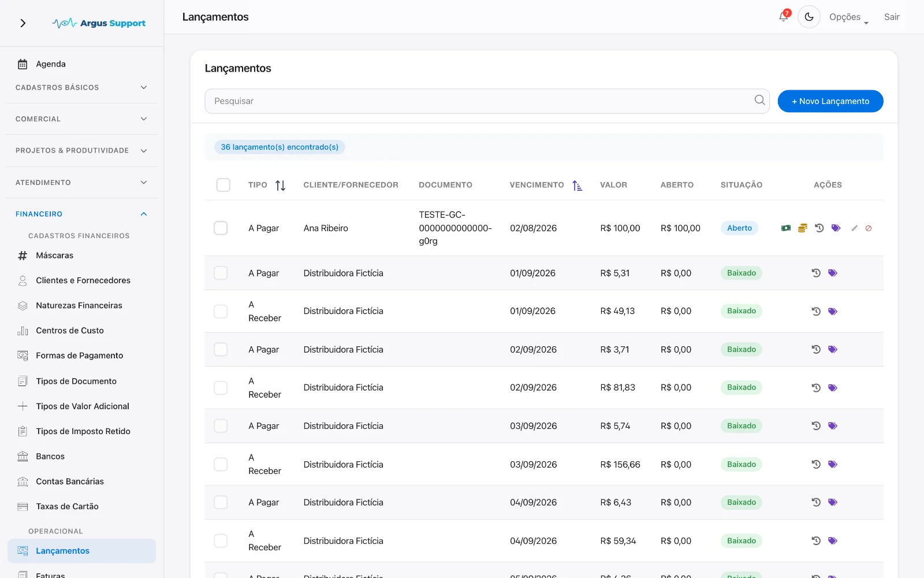Viewport: 924px width, 578px height.
Task: Collapse the sidebar with the arrow icon
Action: [x=23, y=23]
